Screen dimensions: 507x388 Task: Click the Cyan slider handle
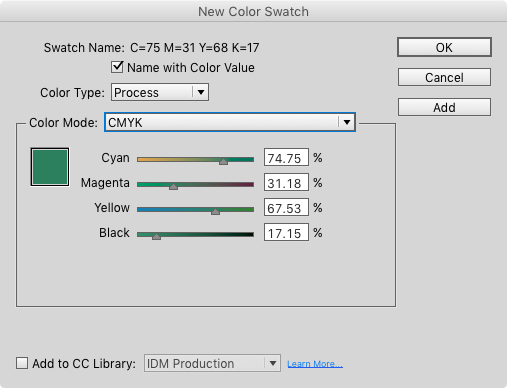[x=223, y=162]
